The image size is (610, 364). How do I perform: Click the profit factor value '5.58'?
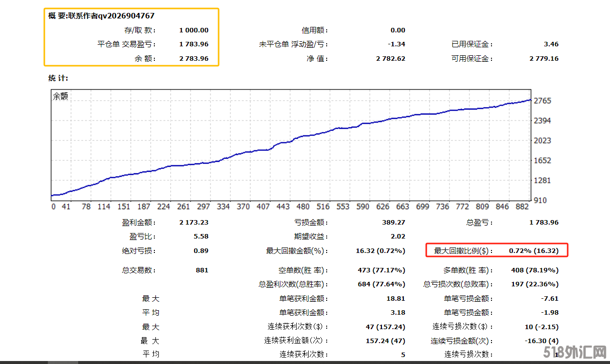[201, 237]
